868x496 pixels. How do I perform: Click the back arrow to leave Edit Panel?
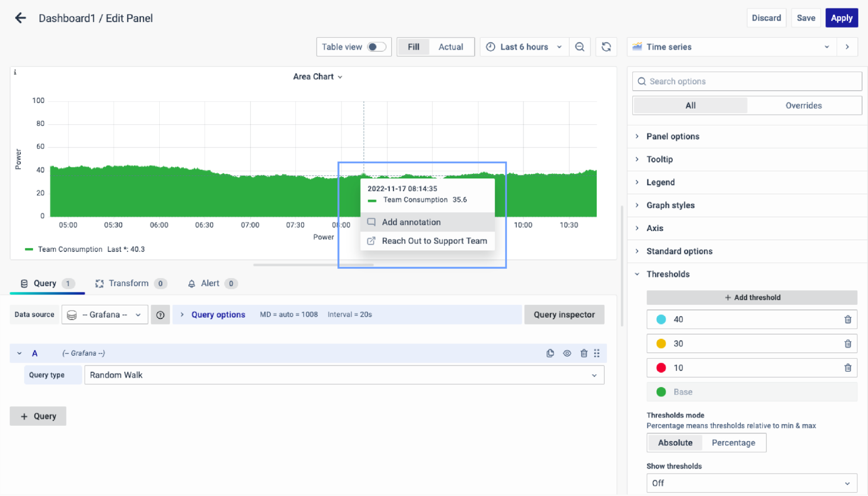(20, 18)
